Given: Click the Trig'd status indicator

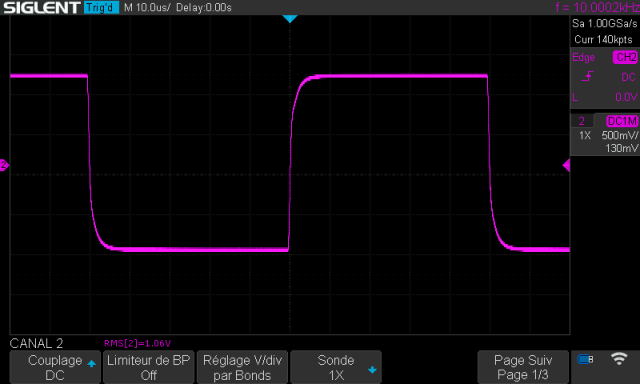Looking at the screenshot, I should [x=101, y=7].
